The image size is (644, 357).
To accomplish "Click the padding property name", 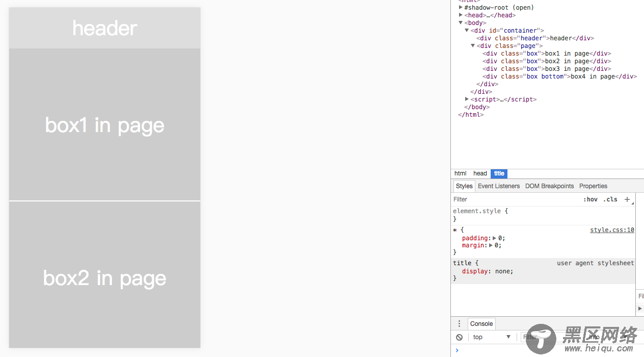I will coord(475,238).
